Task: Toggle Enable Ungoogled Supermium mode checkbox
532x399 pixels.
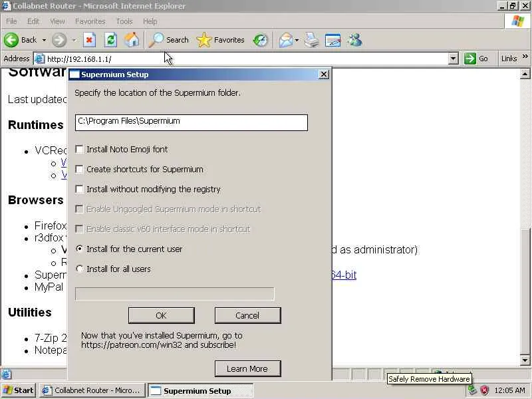Action: pyautogui.click(x=79, y=209)
